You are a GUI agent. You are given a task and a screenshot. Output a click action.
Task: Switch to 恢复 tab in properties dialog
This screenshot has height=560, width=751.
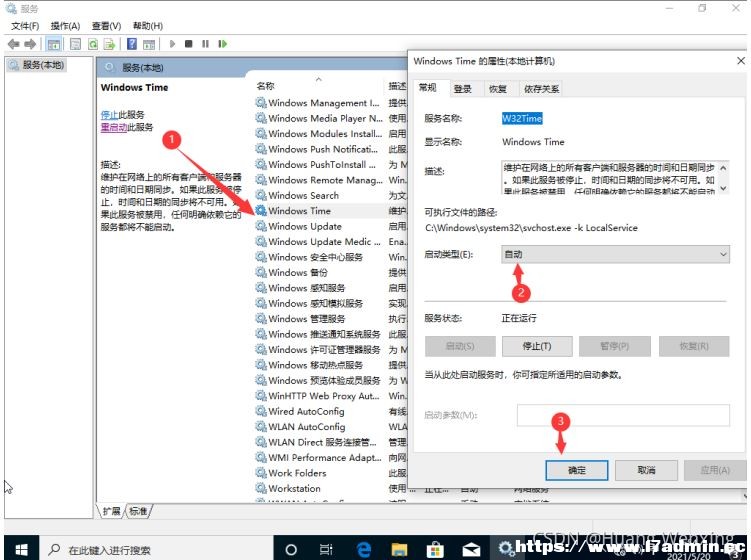click(x=498, y=89)
